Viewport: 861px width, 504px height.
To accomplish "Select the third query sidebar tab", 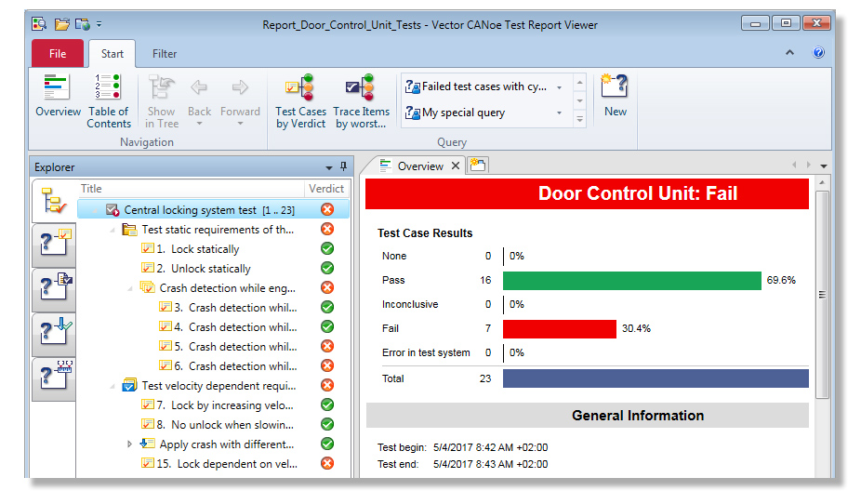I will tap(54, 290).
